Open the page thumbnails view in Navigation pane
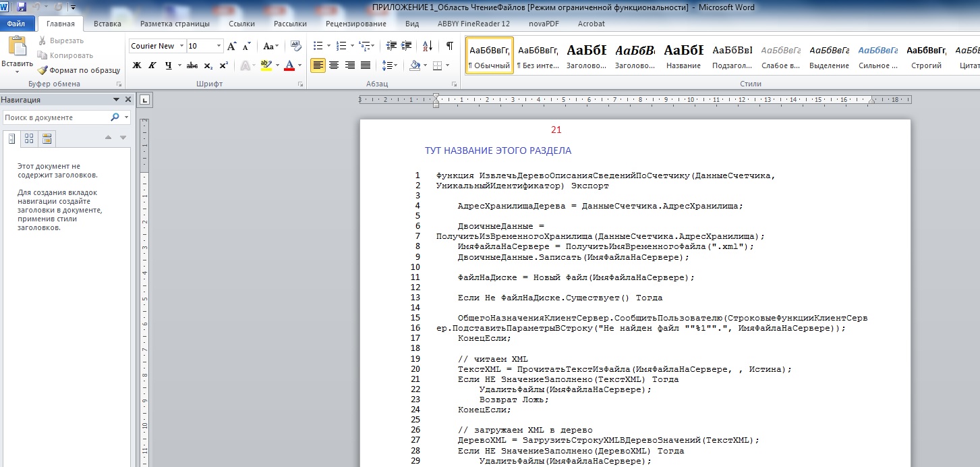Screen dimensions: 980x467 pos(29,138)
